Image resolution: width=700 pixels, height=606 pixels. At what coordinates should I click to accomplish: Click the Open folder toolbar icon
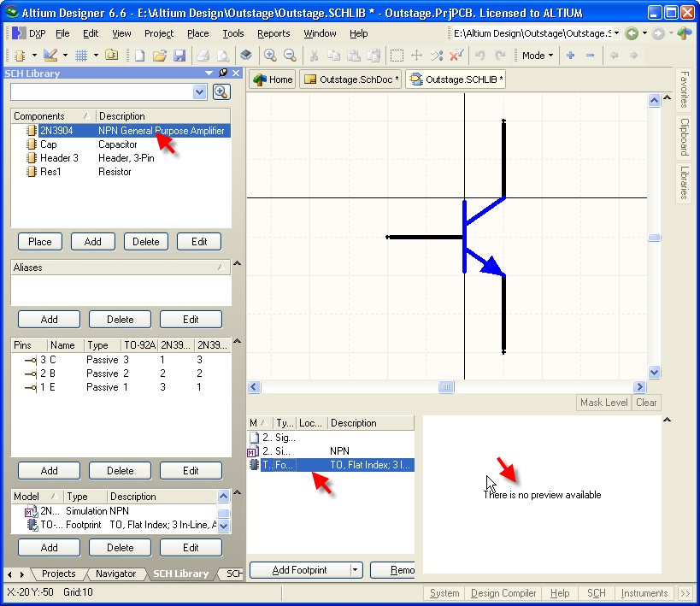pyautogui.click(x=160, y=56)
